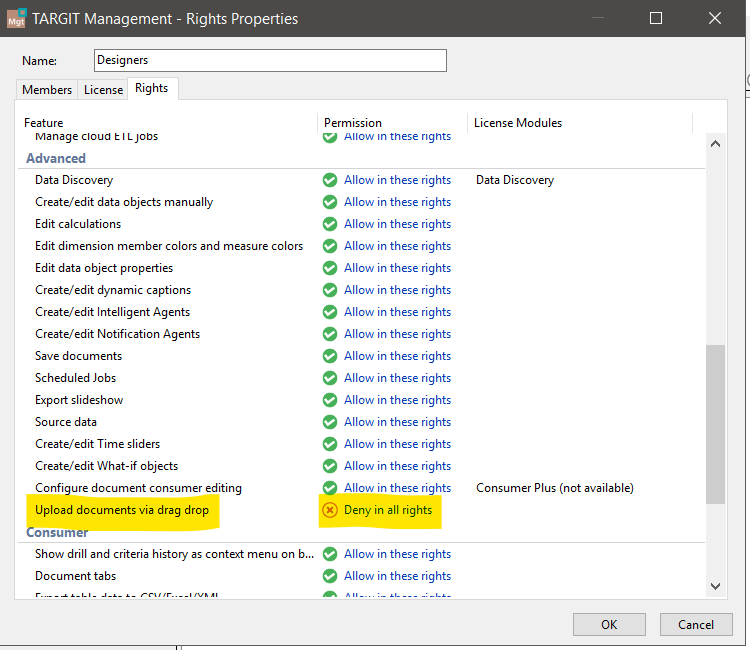Select 'Upload documents via drag drop' feature
750x650 pixels.
[x=122, y=510]
